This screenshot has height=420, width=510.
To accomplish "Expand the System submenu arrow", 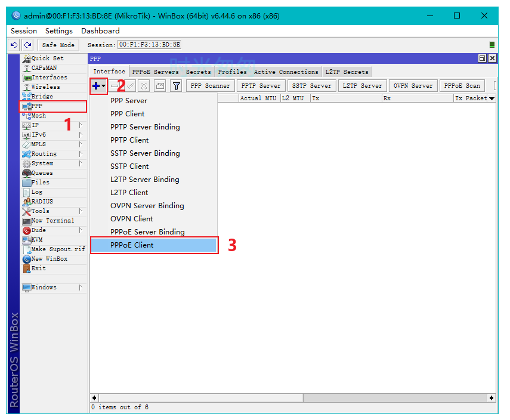I will pyautogui.click(x=81, y=163).
